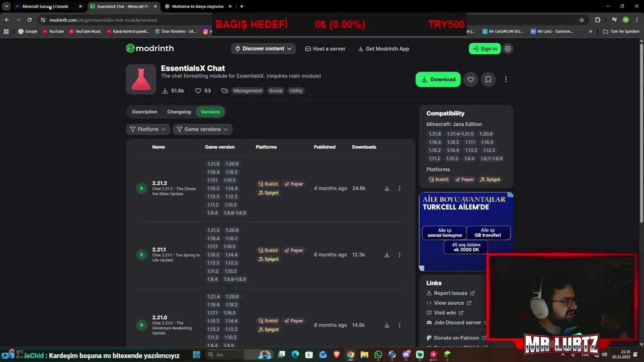Click the heart follow icon
The height and width of the screenshot is (362, 644).
click(470, 79)
